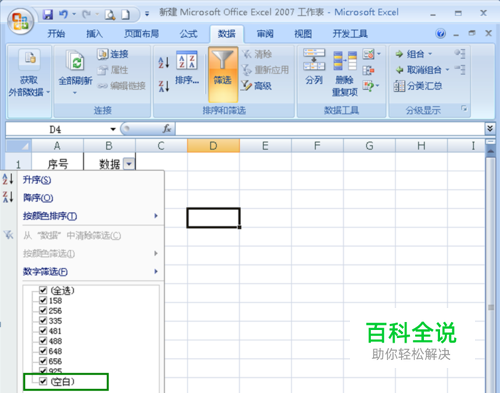Switch to the Developer (开发工具) tab

(x=350, y=34)
